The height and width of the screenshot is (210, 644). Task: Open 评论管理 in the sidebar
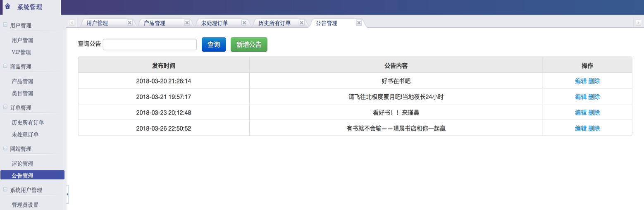[x=22, y=164]
